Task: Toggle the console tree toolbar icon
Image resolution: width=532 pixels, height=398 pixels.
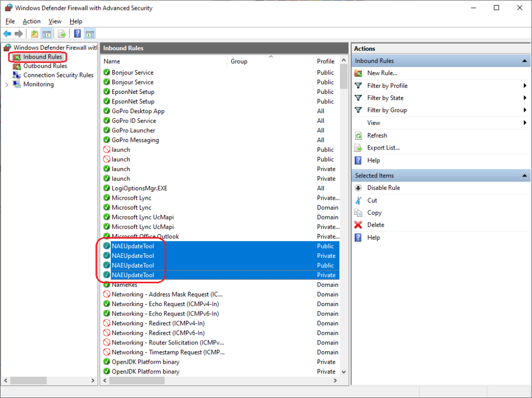Action: coord(46,34)
